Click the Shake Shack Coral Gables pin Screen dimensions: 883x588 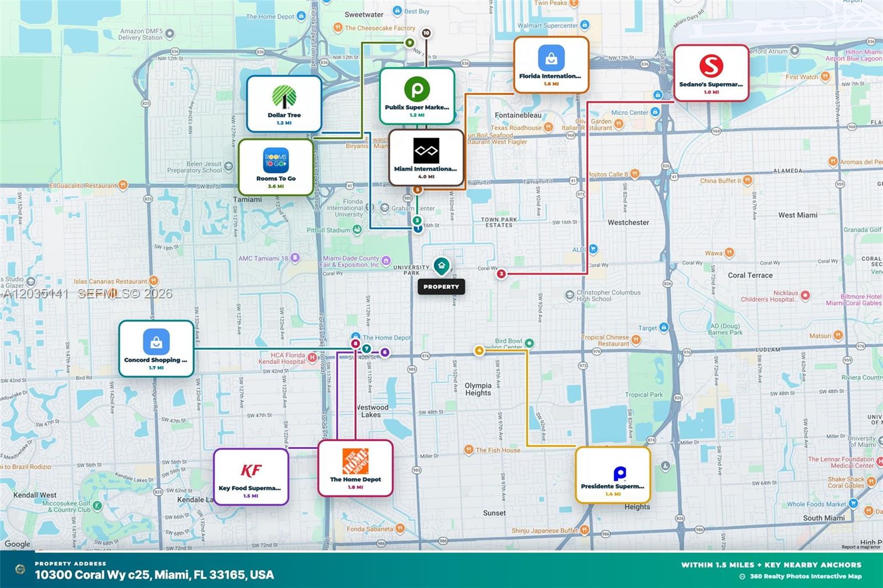[871, 482]
